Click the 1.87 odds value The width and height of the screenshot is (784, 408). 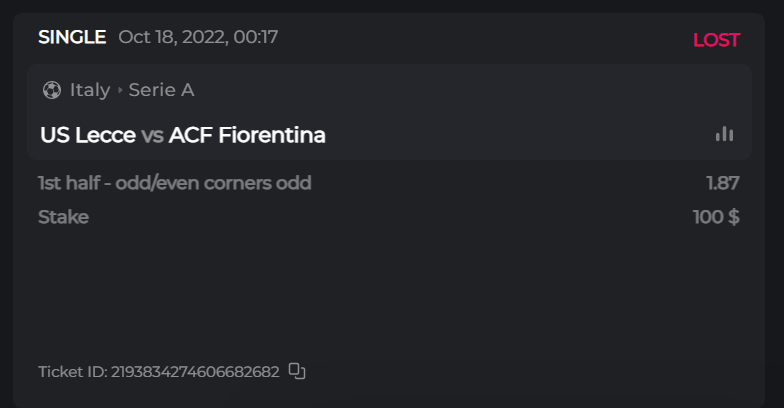722,183
